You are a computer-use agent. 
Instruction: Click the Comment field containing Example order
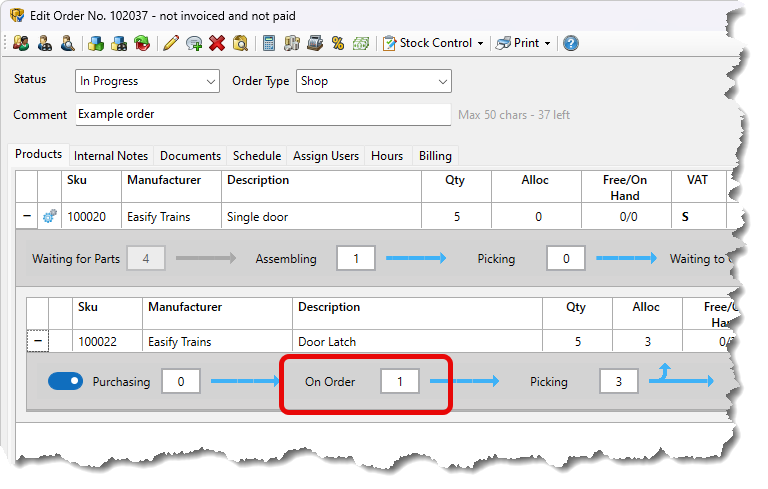click(x=262, y=114)
